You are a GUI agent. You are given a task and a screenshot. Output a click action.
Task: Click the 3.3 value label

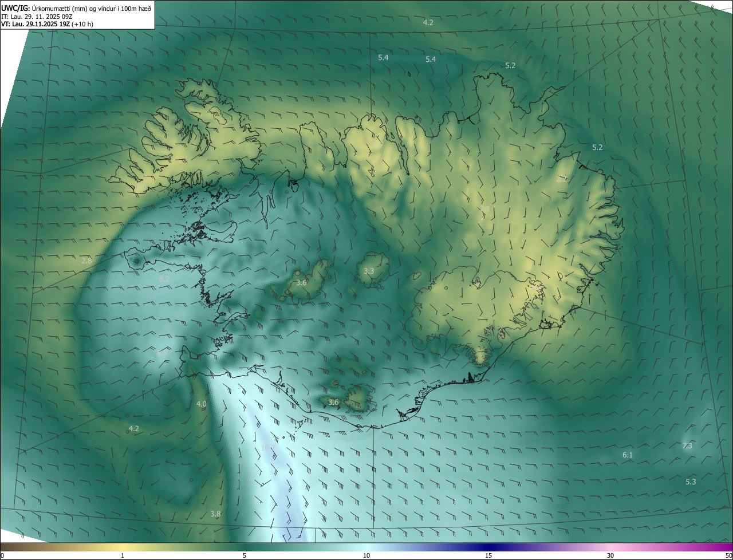point(369,271)
